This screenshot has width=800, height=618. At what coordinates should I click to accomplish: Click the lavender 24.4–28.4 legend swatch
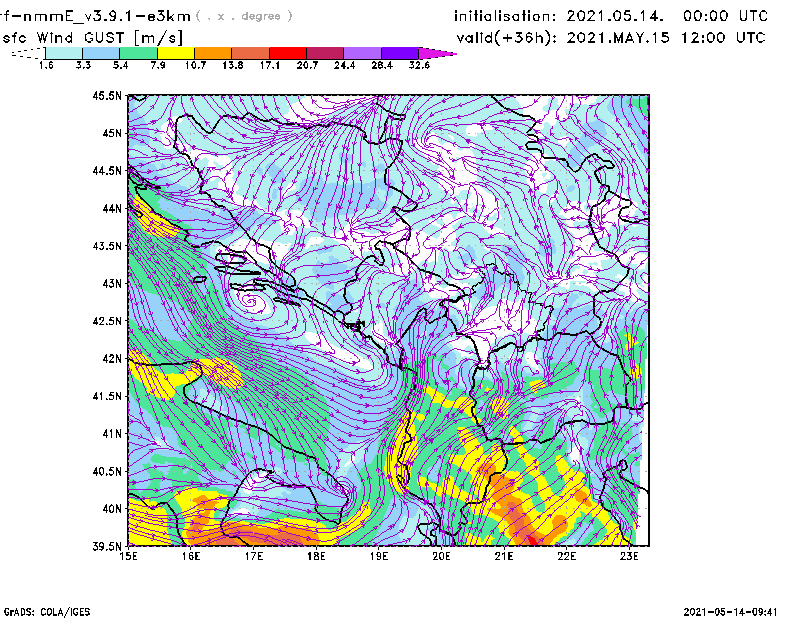[363, 53]
